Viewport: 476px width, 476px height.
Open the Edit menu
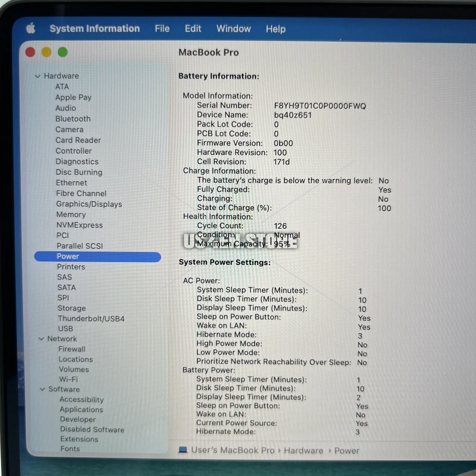pos(193,29)
